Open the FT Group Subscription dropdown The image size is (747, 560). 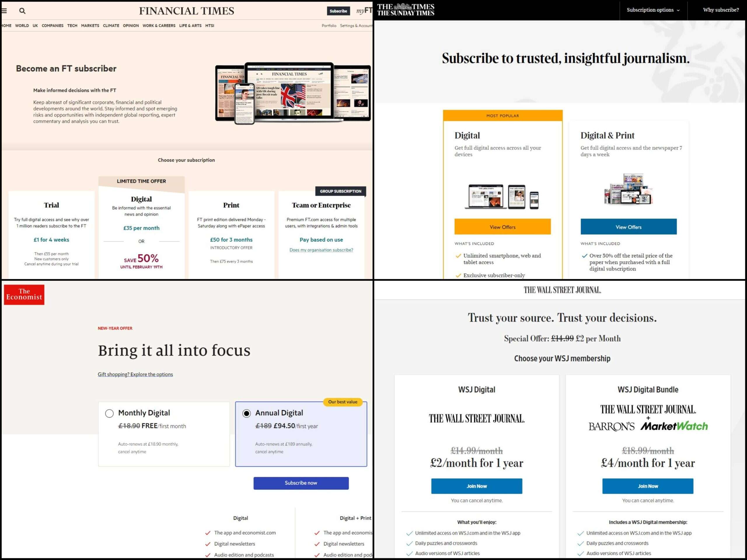(340, 191)
